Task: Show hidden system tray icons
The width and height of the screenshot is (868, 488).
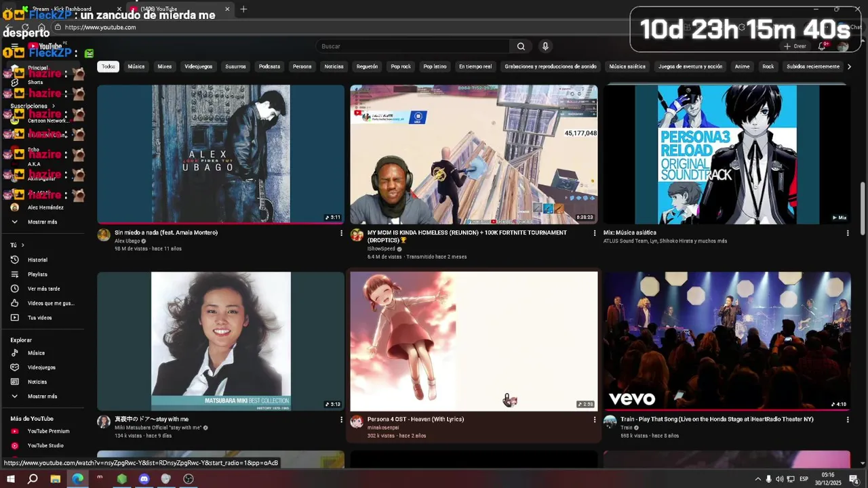Action: click(757, 479)
